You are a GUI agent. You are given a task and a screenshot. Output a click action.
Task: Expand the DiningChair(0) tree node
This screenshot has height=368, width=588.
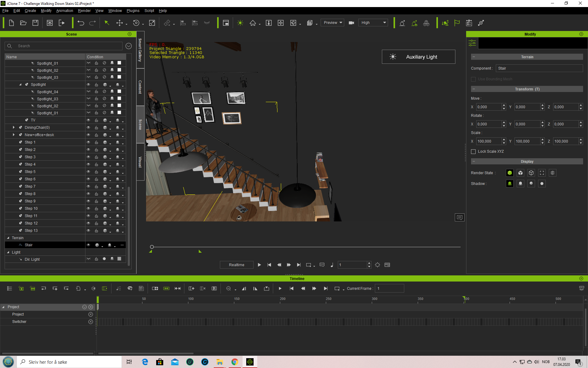[14, 128]
